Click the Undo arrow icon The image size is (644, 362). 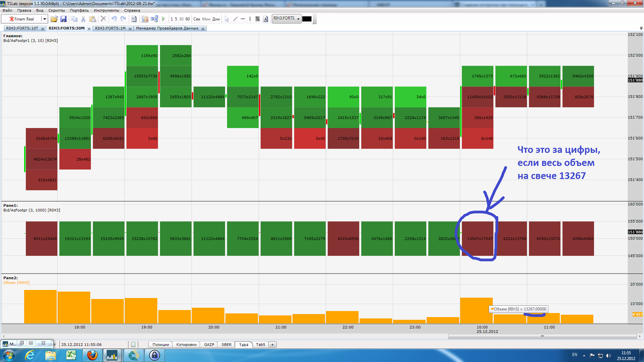click(114, 19)
